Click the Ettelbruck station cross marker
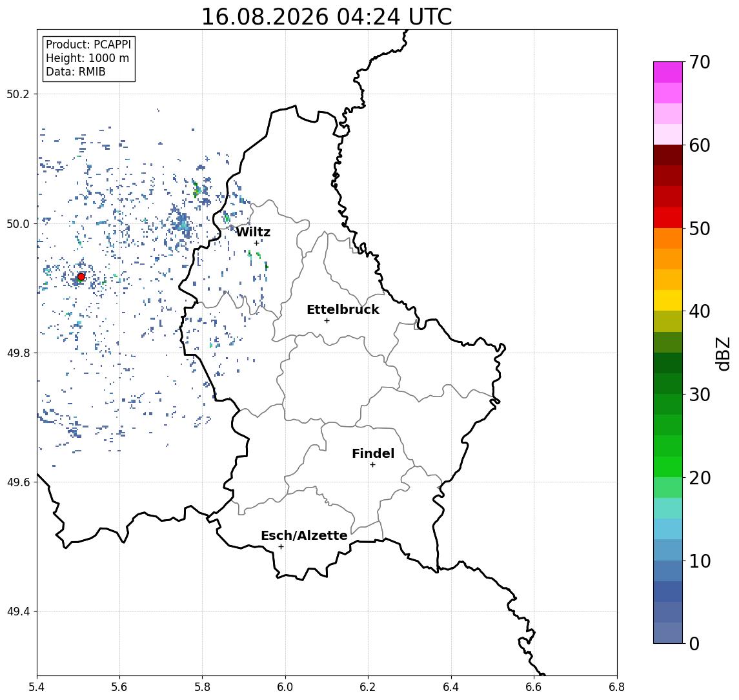739x700 pixels. pos(327,321)
